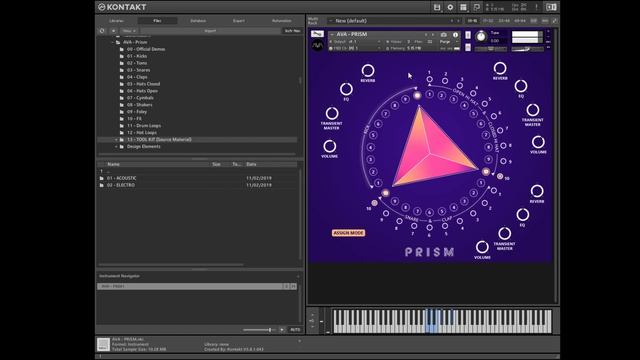Click the kick section VOLUME knob
This screenshot has width=640, height=360.
tap(329, 146)
